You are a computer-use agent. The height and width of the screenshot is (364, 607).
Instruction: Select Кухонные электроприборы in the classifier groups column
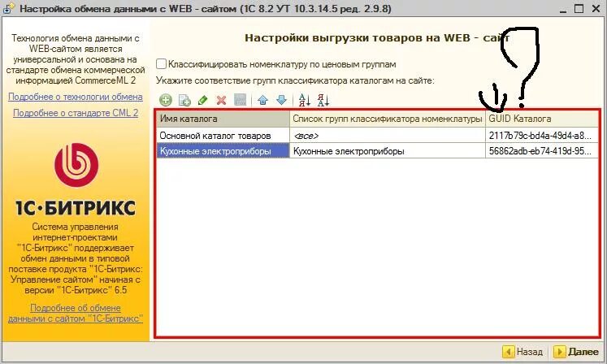click(x=388, y=150)
